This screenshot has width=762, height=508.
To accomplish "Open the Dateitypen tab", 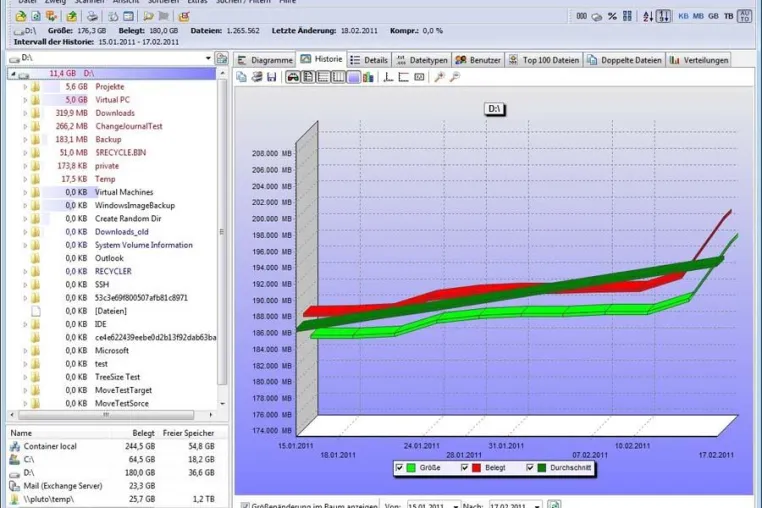I will pyautogui.click(x=422, y=60).
